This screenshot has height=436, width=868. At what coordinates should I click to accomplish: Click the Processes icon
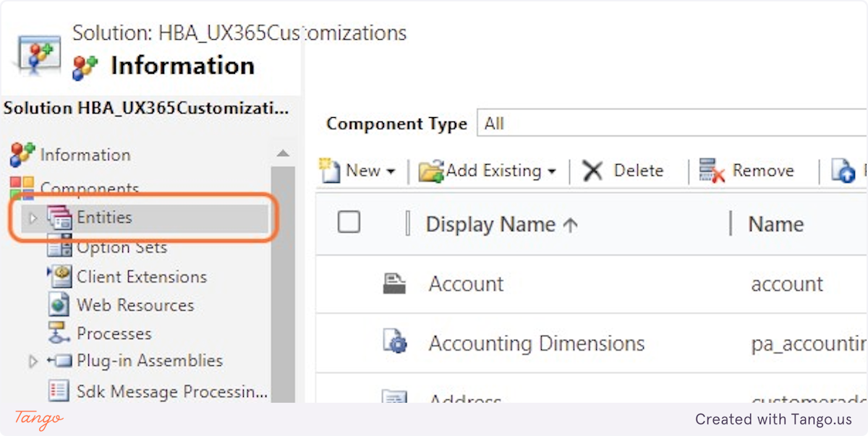(59, 333)
